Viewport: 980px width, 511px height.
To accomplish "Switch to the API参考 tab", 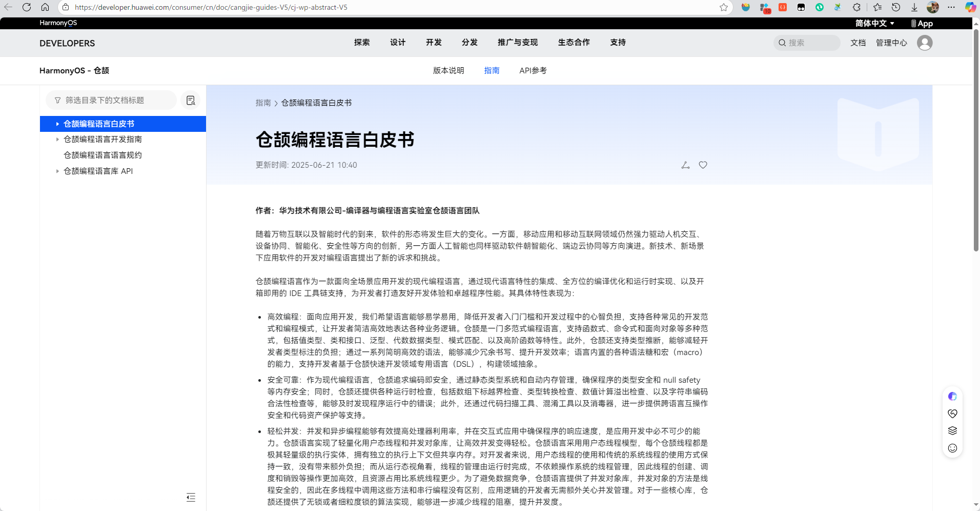I will click(x=533, y=71).
